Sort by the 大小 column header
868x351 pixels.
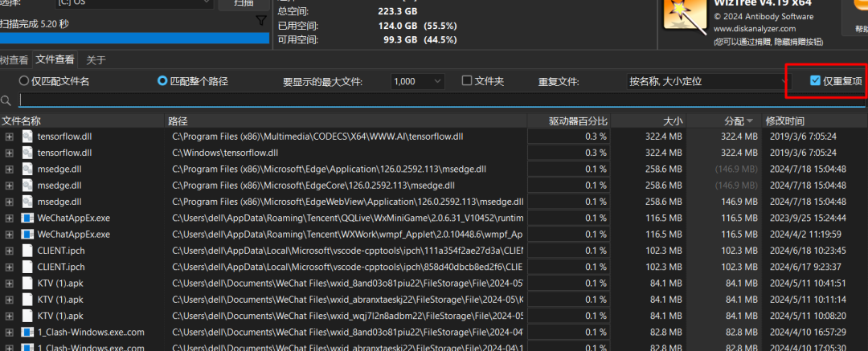click(649, 121)
